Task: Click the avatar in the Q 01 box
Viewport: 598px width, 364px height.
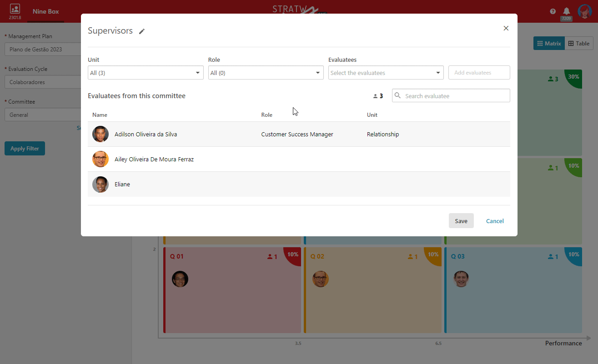Action: (x=180, y=279)
